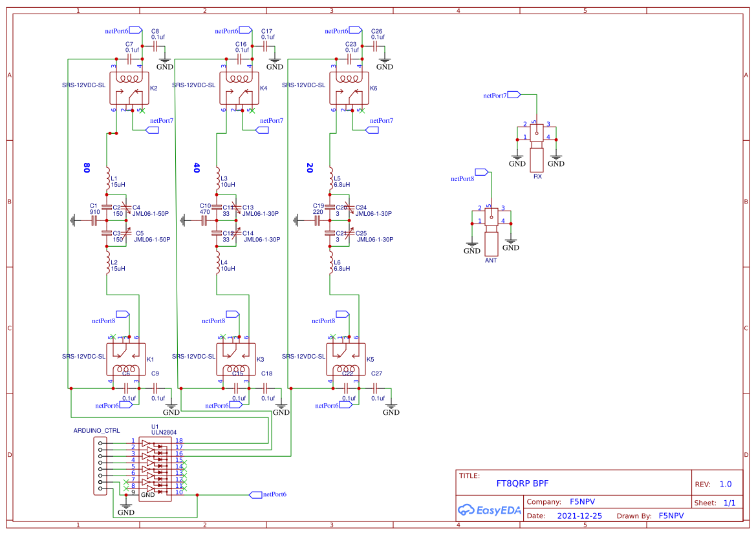The width and height of the screenshot is (756, 535).
Task: Select the K2 relay symbol
Action: [x=129, y=88]
